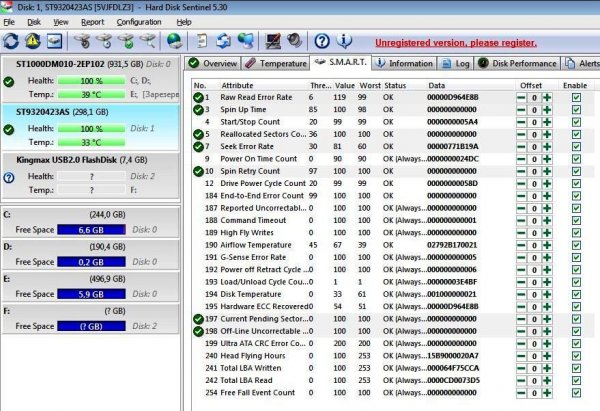Open help via the question mark toolbar icon
600x411 pixels.
322,41
